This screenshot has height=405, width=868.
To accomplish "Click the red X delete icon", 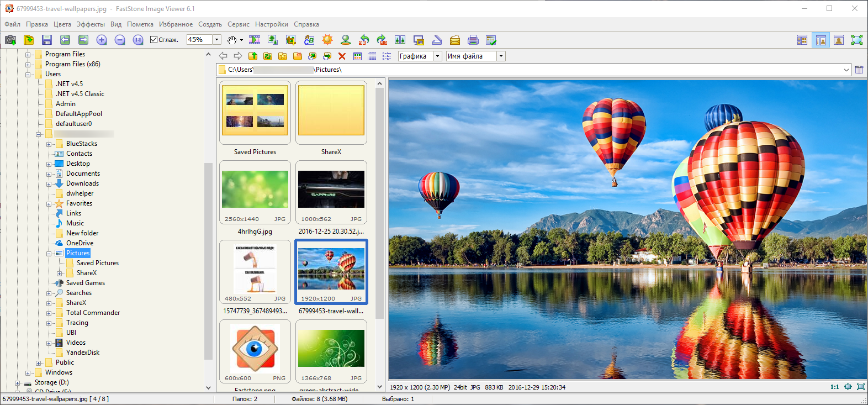I will click(x=342, y=56).
